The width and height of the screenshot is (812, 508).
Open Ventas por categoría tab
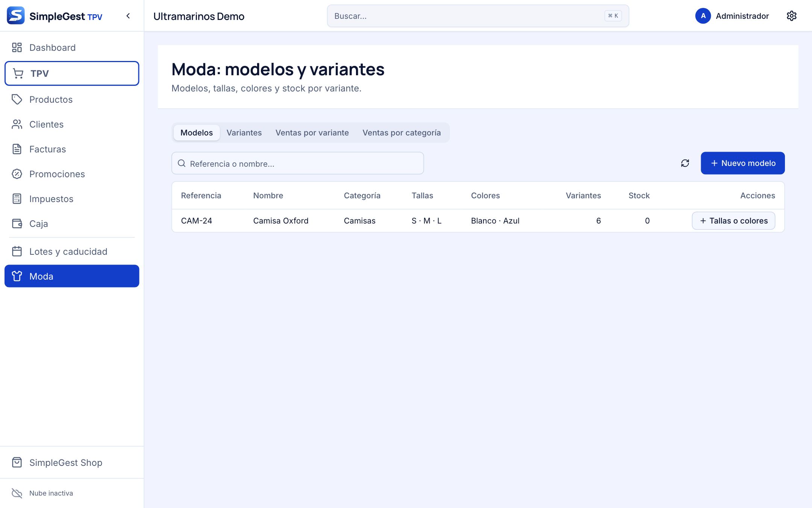(x=401, y=132)
